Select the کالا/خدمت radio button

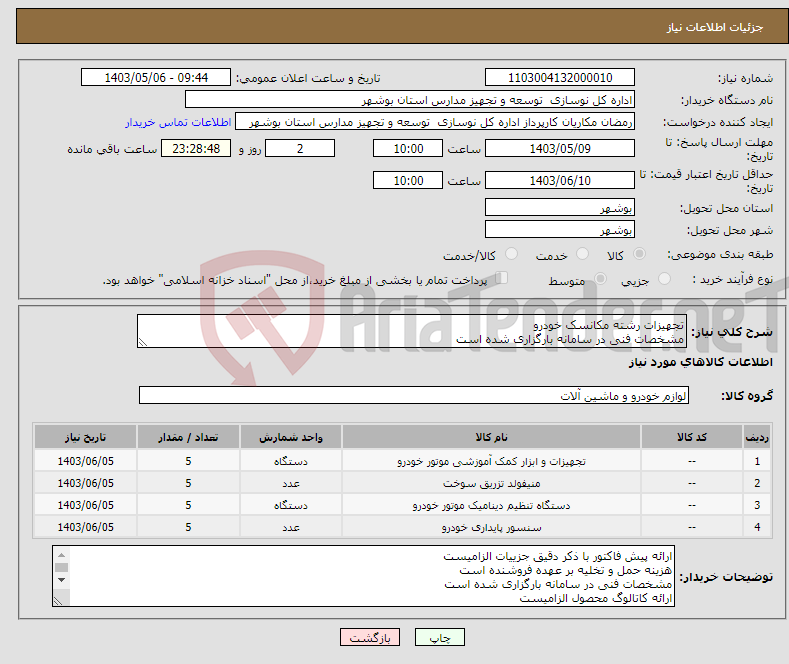pos(511,254)
